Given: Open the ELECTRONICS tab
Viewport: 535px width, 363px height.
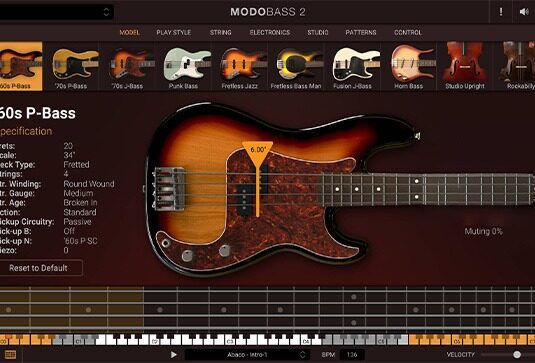Looking at the screenshot, I should tap(270, 32).
